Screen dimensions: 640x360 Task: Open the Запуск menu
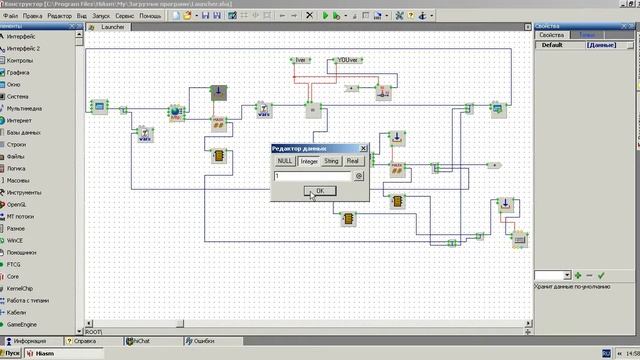101,16
